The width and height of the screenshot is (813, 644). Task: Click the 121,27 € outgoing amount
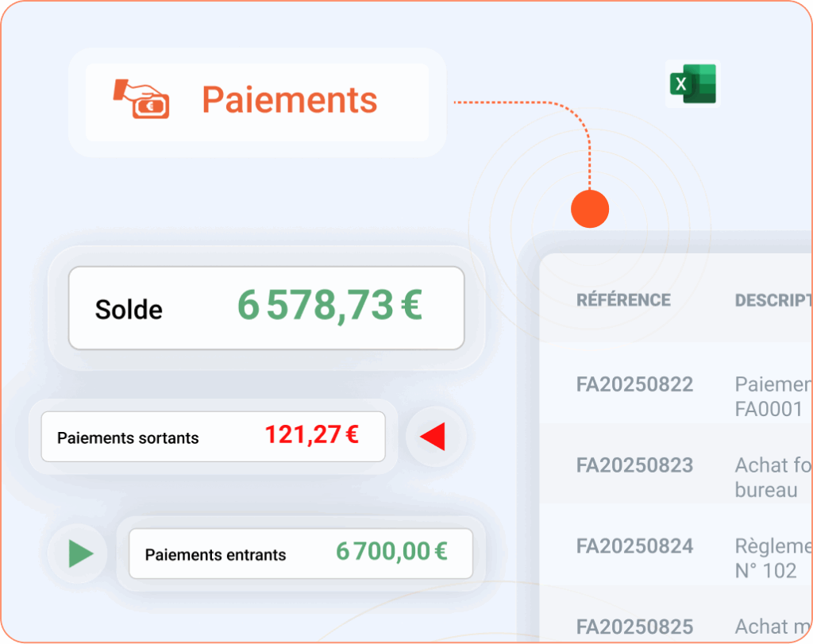click(311, 435)
